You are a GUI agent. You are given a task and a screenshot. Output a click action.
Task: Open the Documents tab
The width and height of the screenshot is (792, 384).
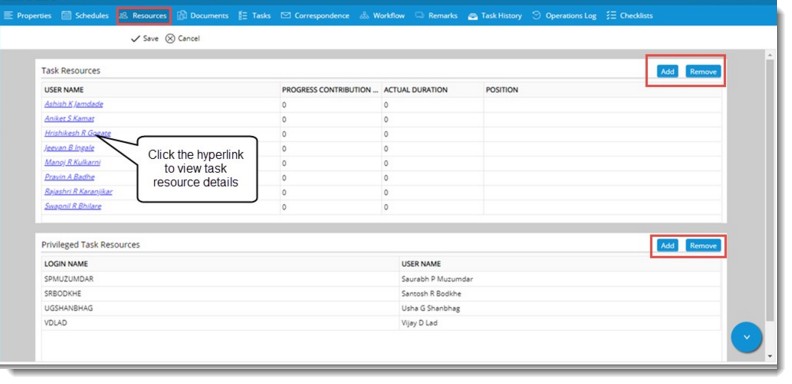[x=203, y=16]
